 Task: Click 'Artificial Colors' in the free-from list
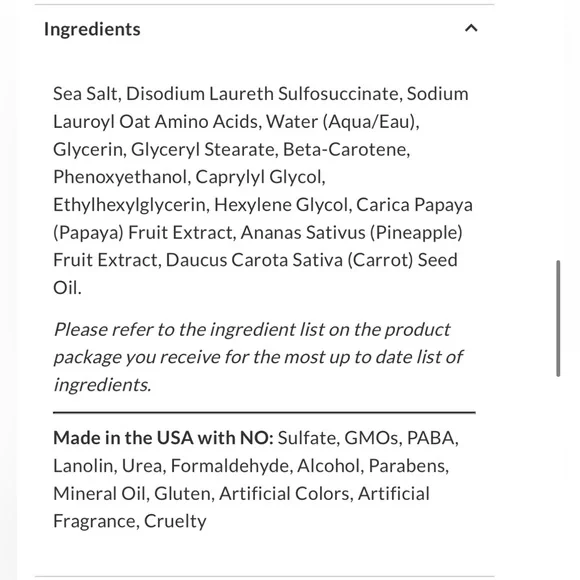tap(284, 493)
